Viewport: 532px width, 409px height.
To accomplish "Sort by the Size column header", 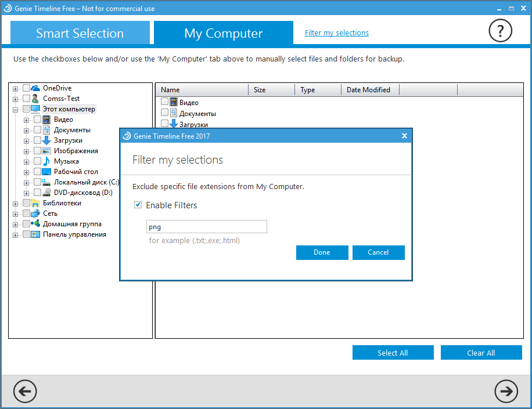I will click(x=271, y=90).
